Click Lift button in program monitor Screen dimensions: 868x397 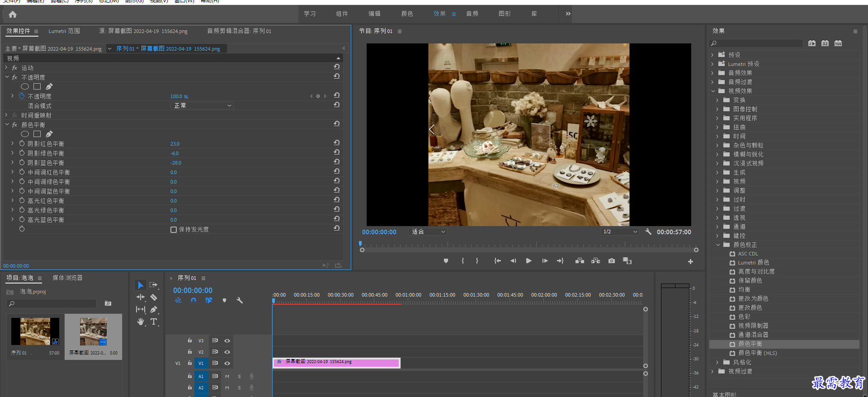580,261
